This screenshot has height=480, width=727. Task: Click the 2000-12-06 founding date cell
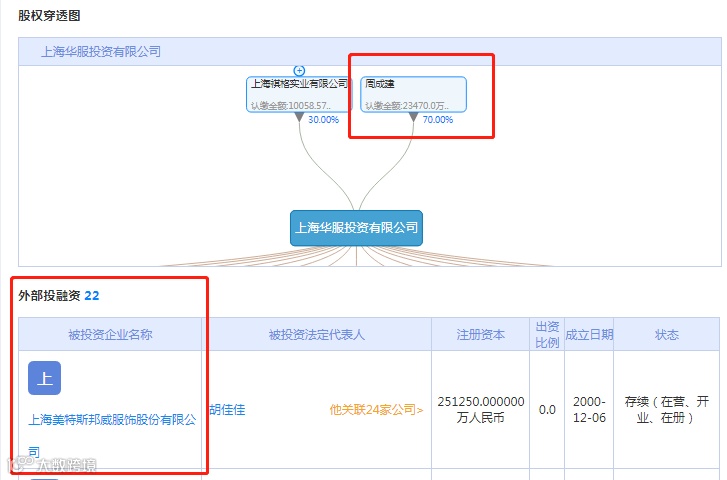[589, 410]
